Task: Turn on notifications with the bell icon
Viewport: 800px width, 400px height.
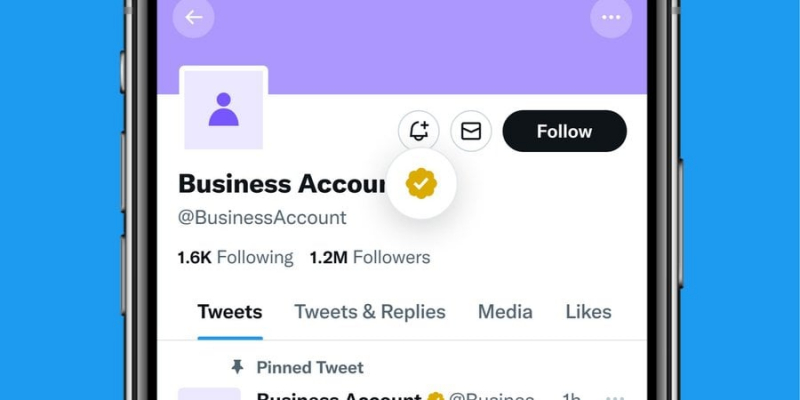Action: (419, 131)
